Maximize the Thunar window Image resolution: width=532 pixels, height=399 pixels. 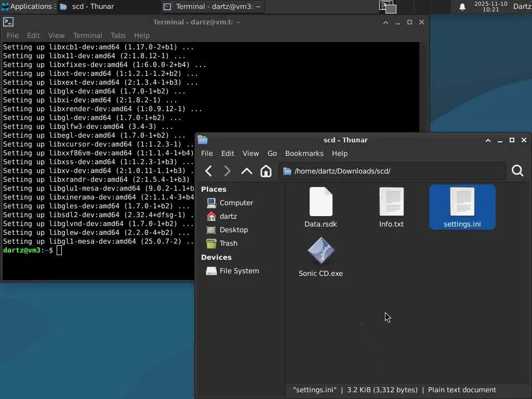click(512, 140)
